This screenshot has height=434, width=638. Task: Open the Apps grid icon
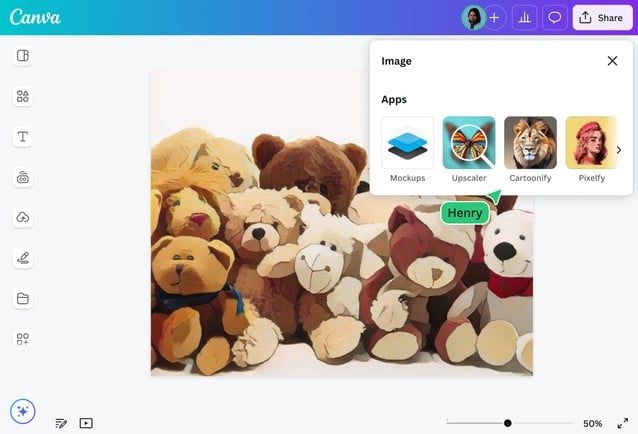pos(23,339)
